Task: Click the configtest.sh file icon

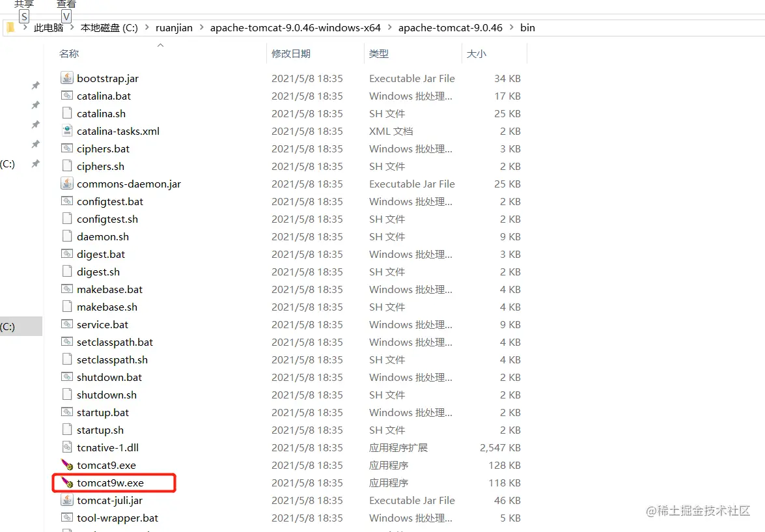Action: 67,219
